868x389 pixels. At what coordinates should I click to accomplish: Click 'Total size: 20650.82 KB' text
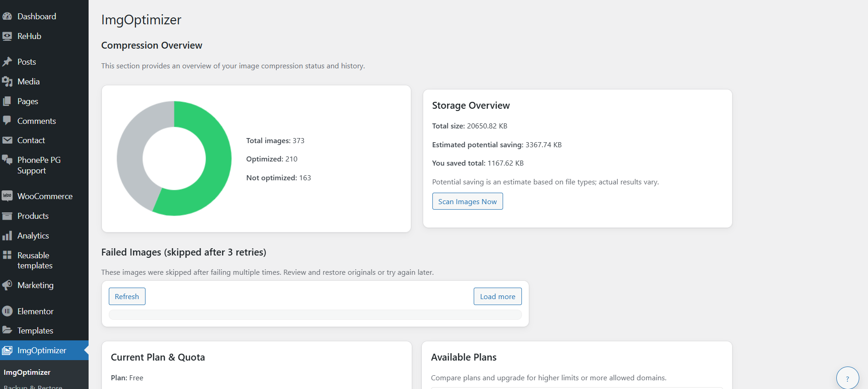point(470,126)
